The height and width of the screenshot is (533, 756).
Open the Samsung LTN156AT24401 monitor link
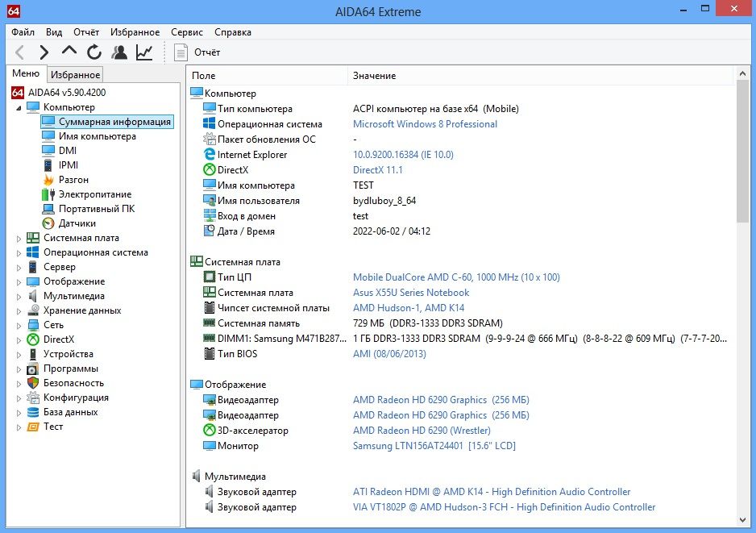click(x=434, y=446)
